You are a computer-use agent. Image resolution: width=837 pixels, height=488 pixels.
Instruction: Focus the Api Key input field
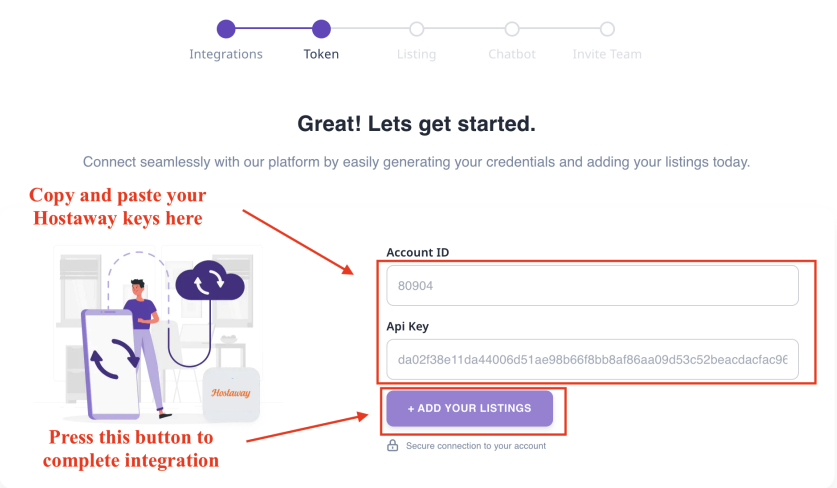tap(593, 359)
